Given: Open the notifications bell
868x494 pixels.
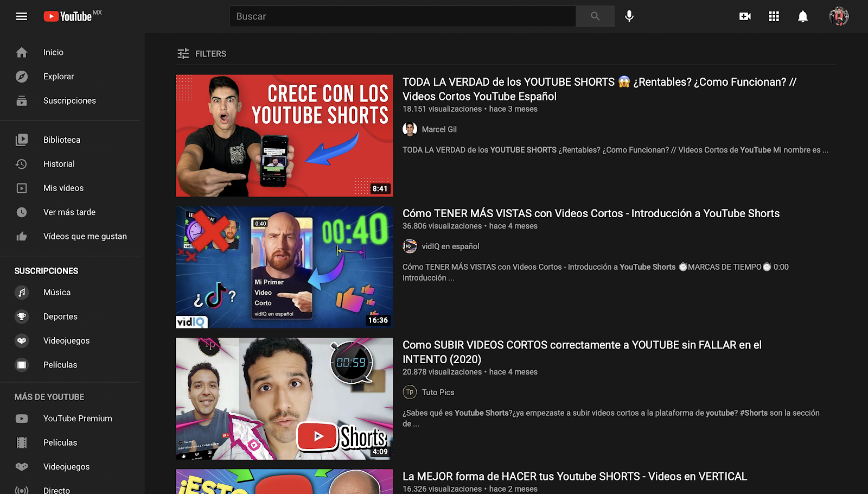Looking at the screenshot, I should (x=803, y=16).
